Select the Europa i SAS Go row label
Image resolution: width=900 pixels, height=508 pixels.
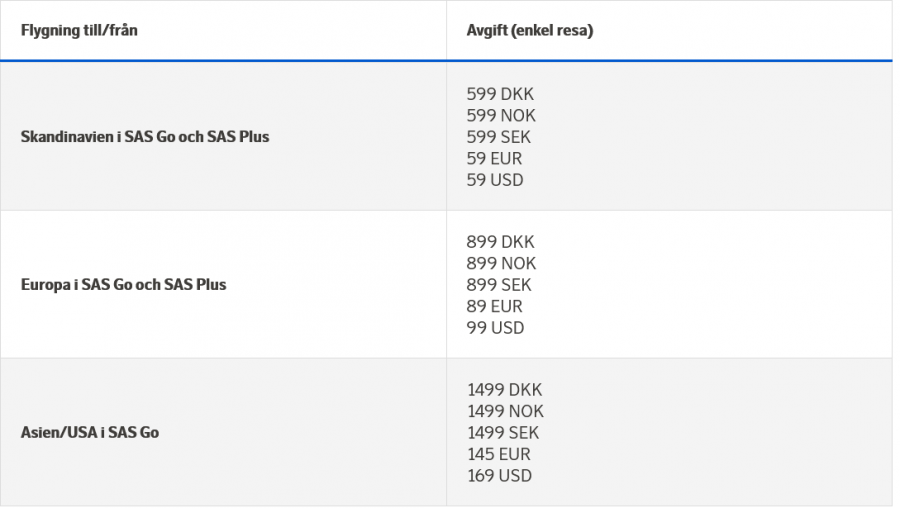click(x=123, y=285)
